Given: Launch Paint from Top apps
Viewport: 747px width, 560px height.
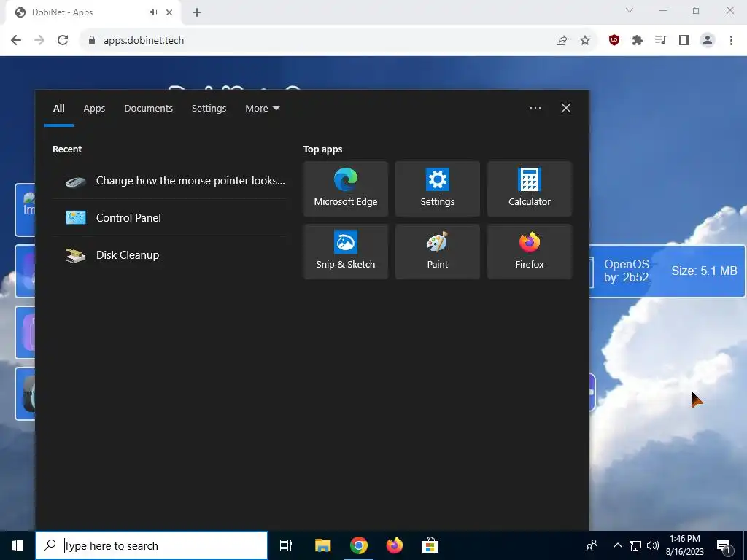Looking at the screenshot, I should (x=438, y=252).
